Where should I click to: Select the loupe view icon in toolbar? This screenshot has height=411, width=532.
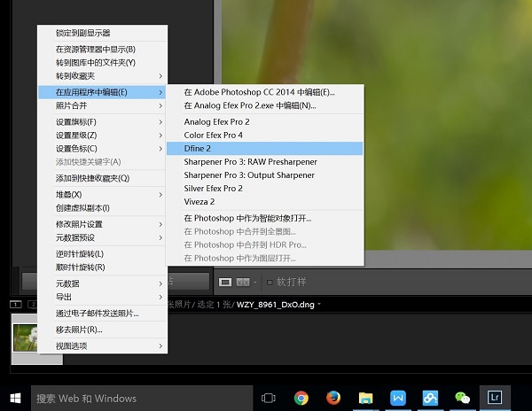(225, 282)
